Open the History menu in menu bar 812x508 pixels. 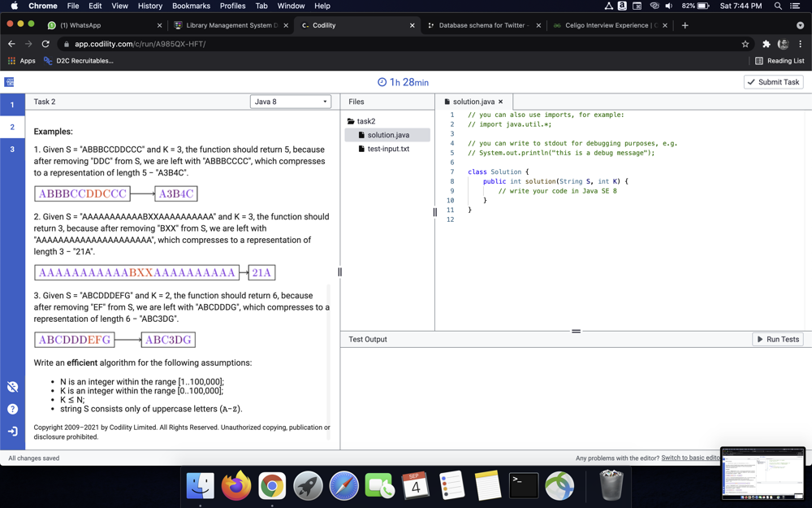[149, 6]
